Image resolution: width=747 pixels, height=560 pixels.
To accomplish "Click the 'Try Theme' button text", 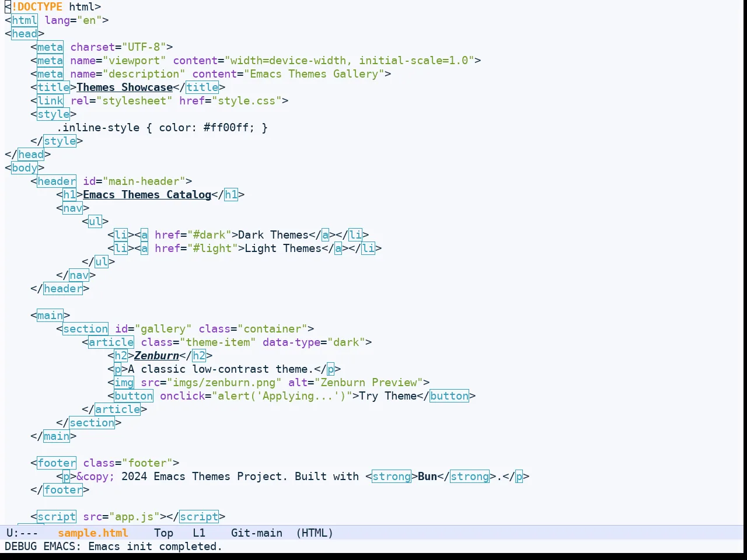I will point(388,396).
